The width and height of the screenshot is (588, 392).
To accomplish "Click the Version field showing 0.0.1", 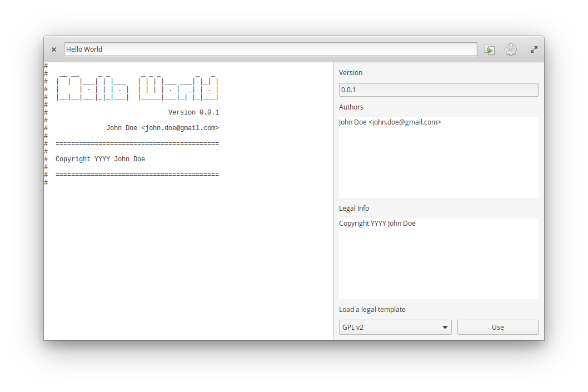I will [x=438, y=90].
